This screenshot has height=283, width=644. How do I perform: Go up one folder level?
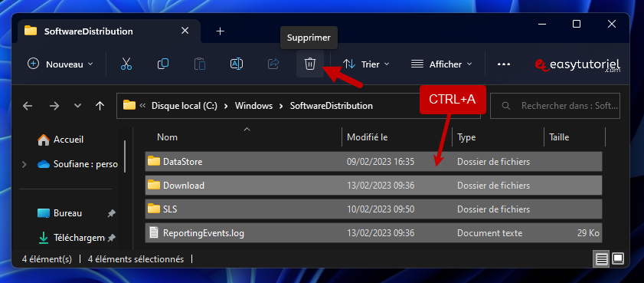pyautogui.click(x=100, y=106)
